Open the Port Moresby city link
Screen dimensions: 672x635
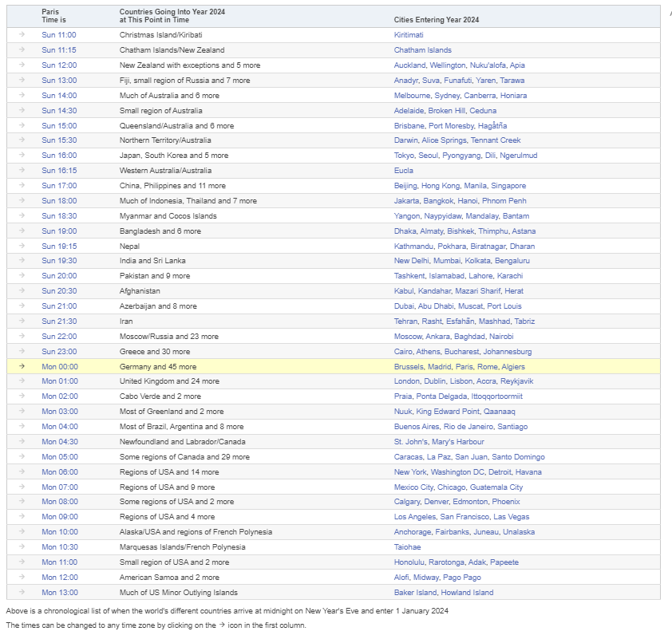point(451,125)
